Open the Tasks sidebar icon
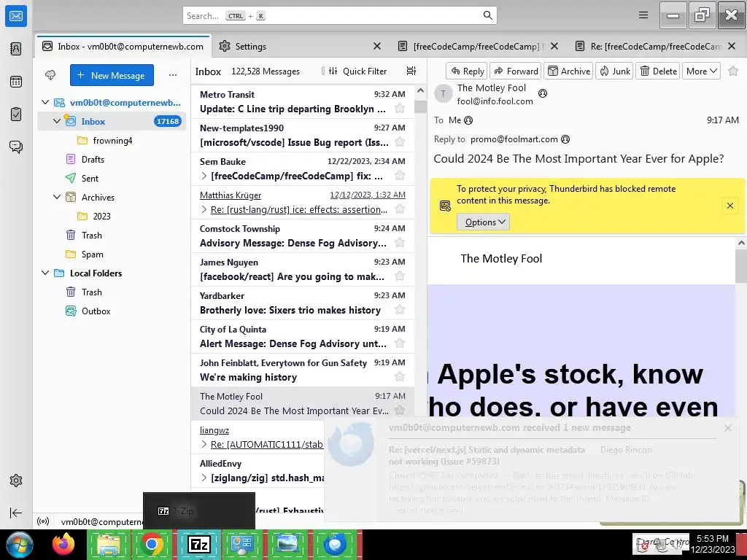This screenshot has height=560, width=747. coord(16,114)
